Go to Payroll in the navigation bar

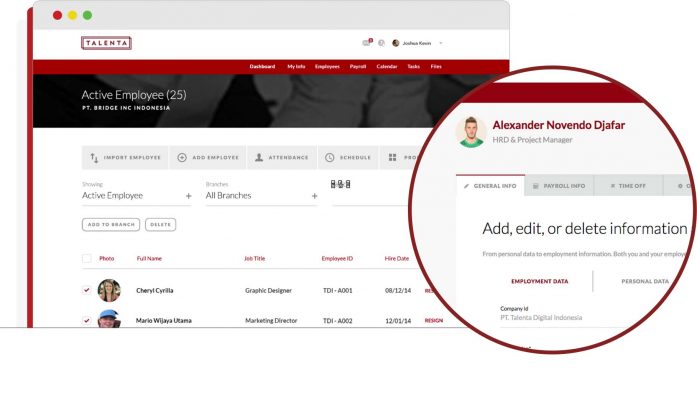pos(358,66)
